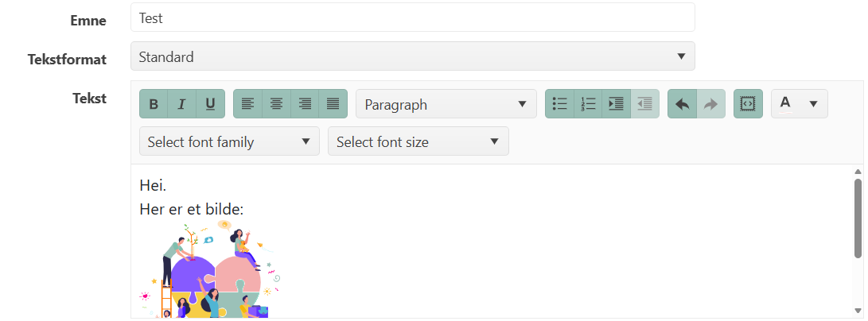Decrease indent of paragraph
Viewport: 868px width, 321px height.
[644, 104]
